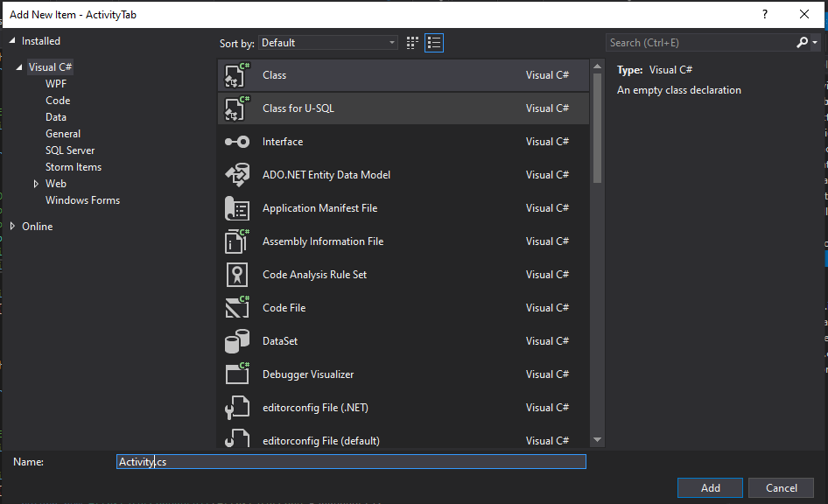The height and width of the screenshot is (504, 828).
Task: Click the template list scroll down arrow
Action: (x=597, y=439)
